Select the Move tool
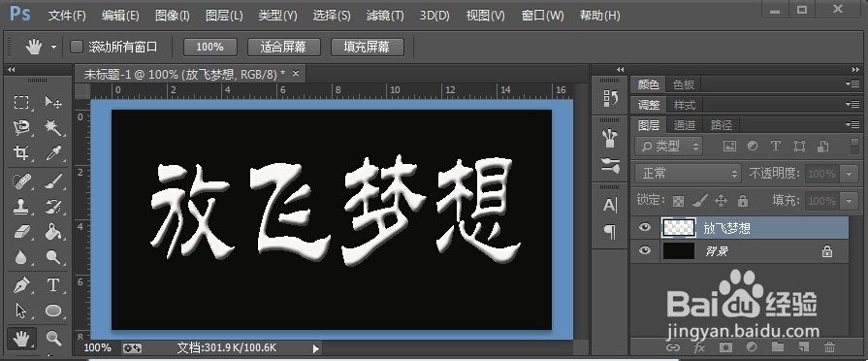Viewport: 868px width, 361px height. pyautogui.click(x=53, y=103)
